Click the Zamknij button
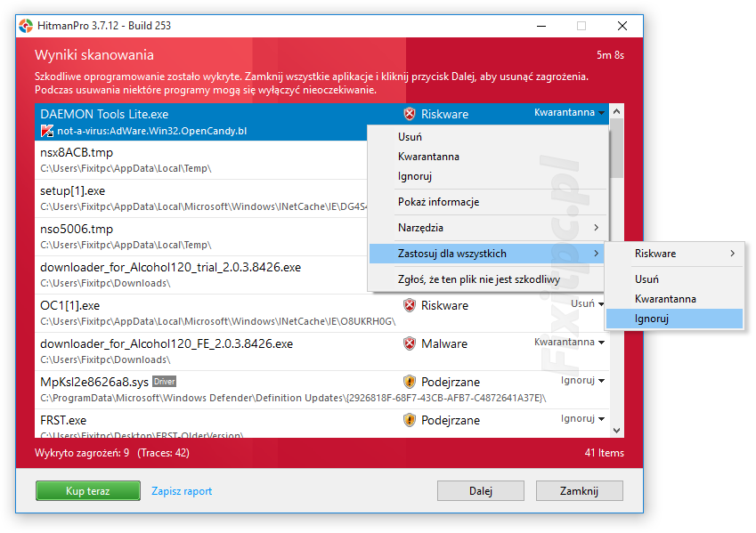 click(x=579, y=490)
